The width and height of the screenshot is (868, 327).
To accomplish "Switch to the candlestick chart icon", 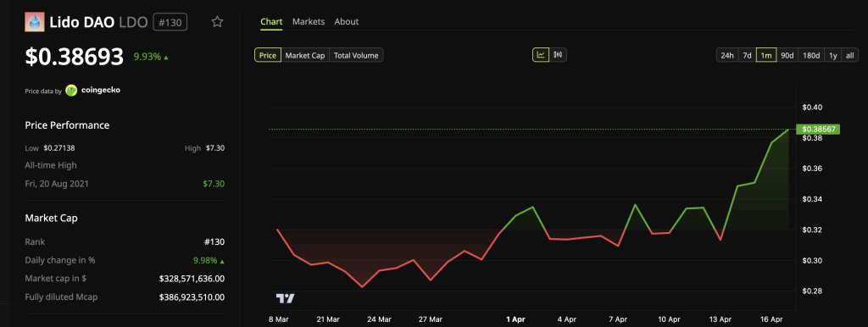I will tap(558, 55).
